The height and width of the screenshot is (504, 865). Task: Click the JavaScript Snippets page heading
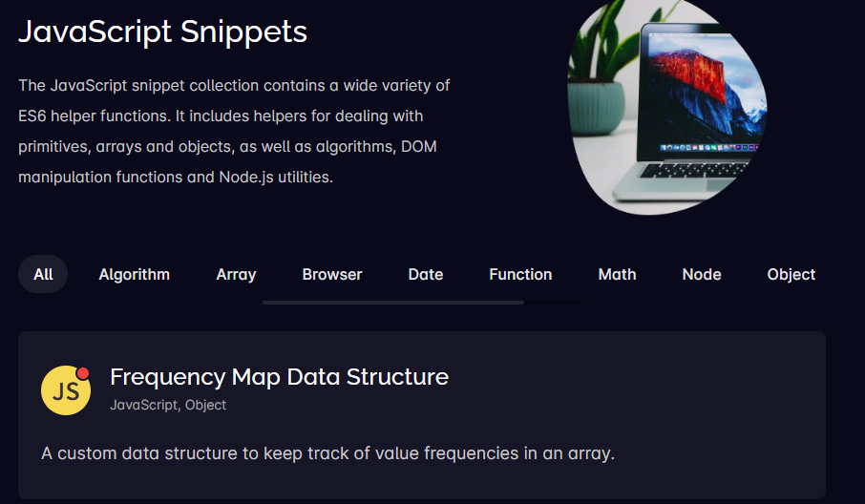pyautogui.click(x=162, y=31)
